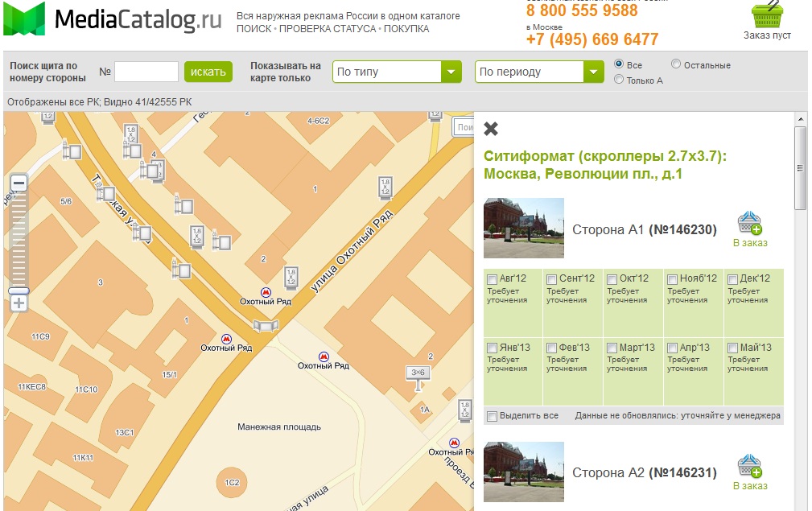Open Сторона А1 photo thumbnail
This screenshot has width=812, height=511.
[524, 228]
